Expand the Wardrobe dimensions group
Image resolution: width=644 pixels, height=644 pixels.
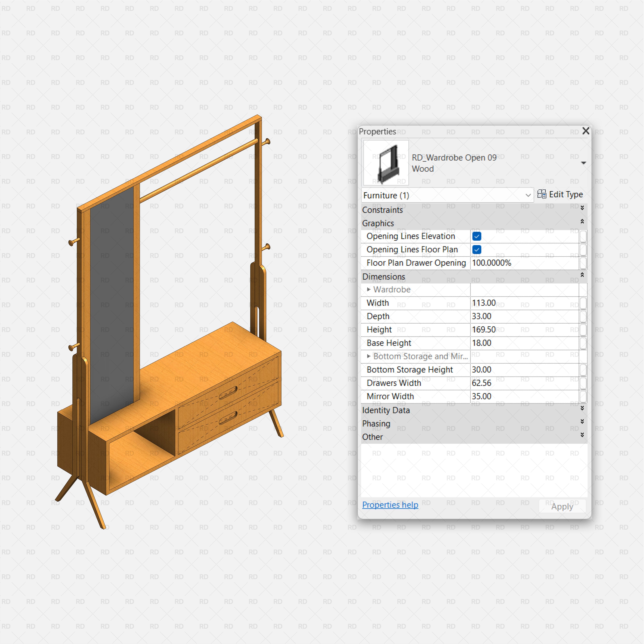(x=369, y=289)
